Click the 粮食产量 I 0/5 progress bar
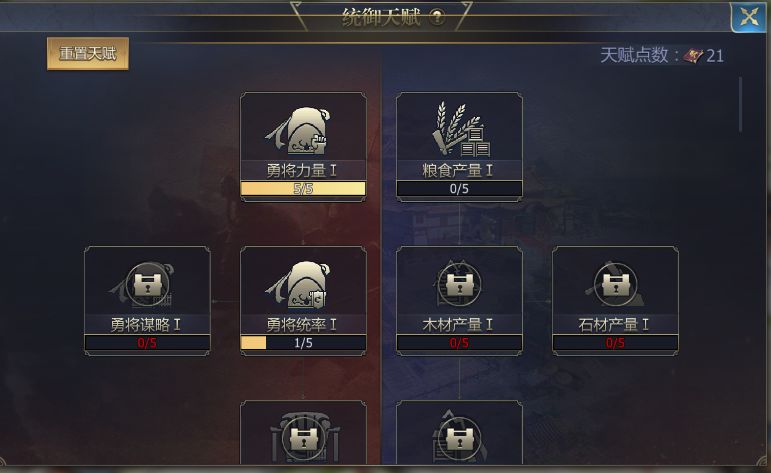771x473 pixels. coord(459,188)
